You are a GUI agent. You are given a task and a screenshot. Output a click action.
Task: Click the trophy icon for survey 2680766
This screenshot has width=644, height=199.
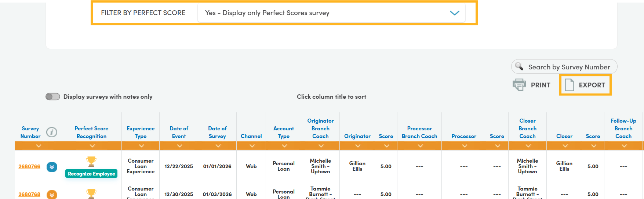pos(91,161)
